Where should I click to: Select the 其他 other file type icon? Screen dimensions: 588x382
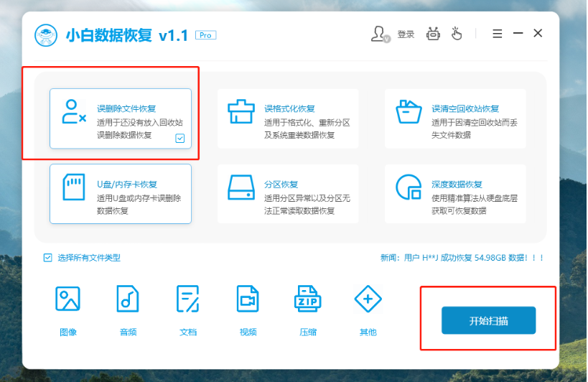click(x=368, y=299)
